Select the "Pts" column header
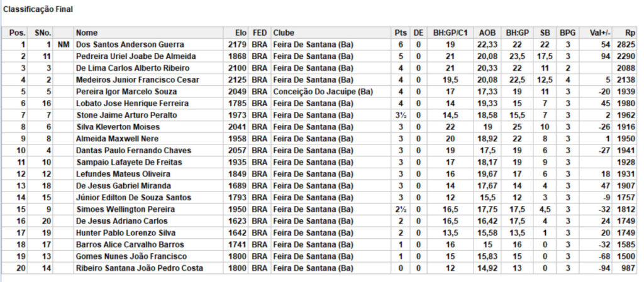 pyautogui.click(x=401, y=33)
